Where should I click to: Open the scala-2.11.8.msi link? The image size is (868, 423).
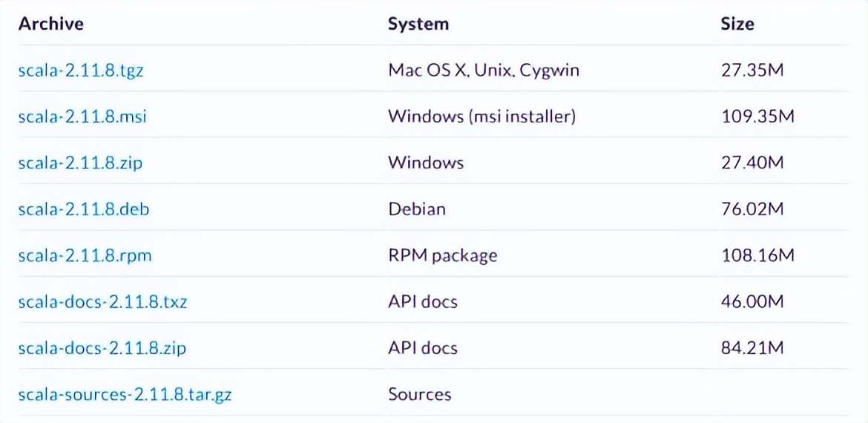(82, 117)
